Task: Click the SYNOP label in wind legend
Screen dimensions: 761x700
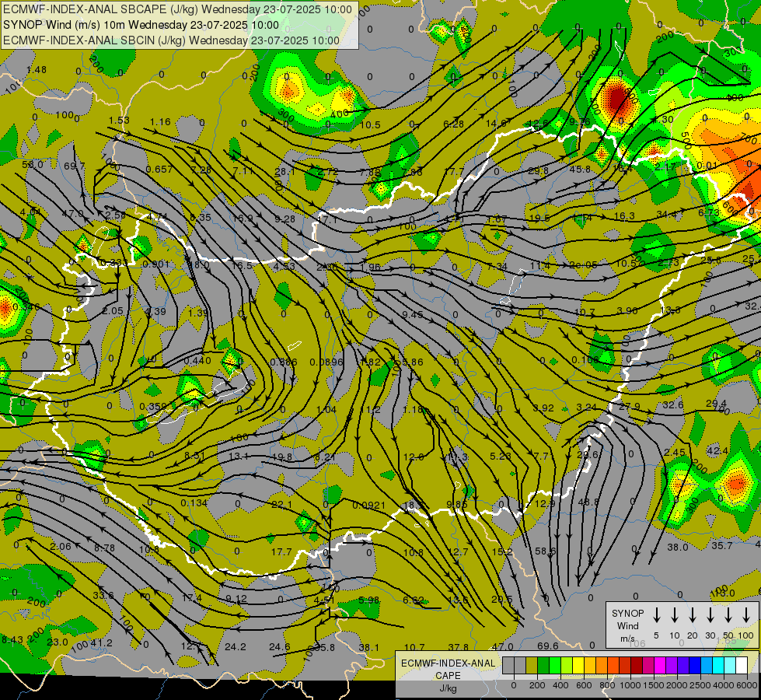Action: [627, 613]
